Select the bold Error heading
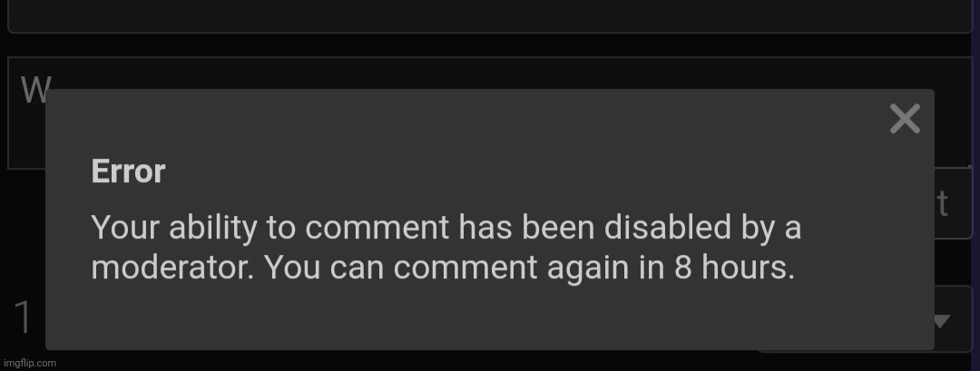Image resolution: width=980 pixels, height=371 pixels. (x=128, y=171)
